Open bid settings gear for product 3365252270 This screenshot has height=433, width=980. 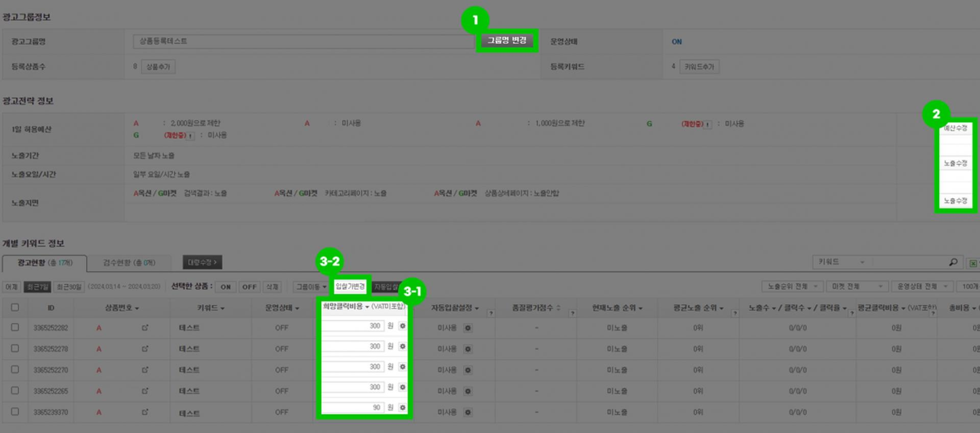coord(402,367)
